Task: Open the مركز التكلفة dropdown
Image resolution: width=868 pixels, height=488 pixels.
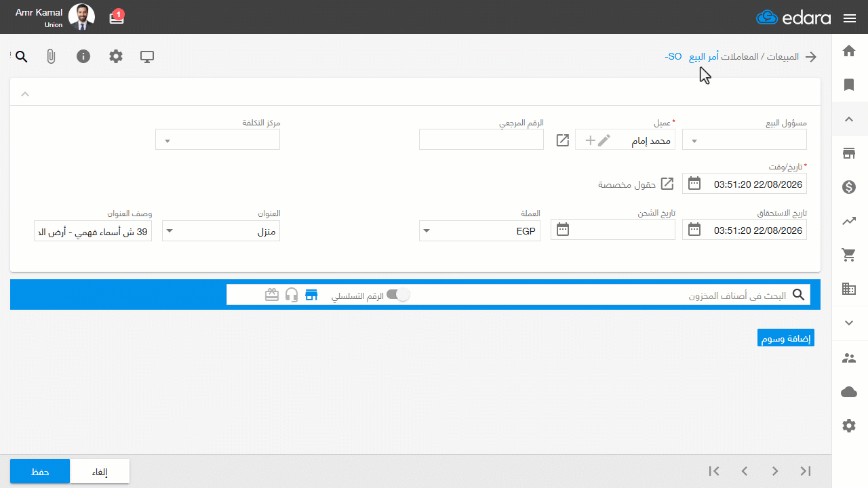Action: [x=218, y=140]
